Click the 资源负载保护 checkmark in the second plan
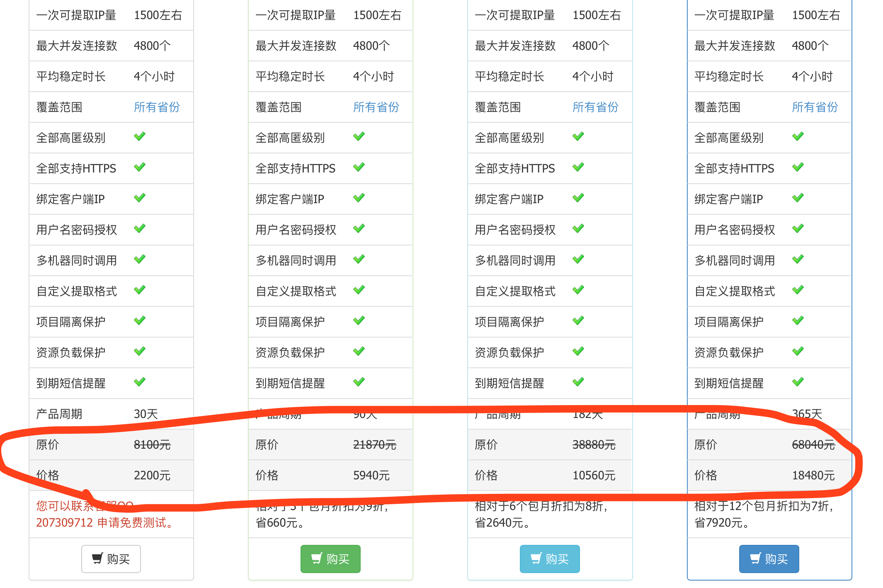This screenshot has height=588, width=883. tap(359, 351)
